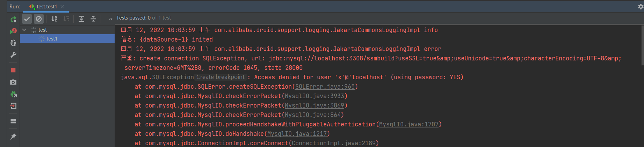
Task: Open ConnectionImpl.java:2189 link
Action: [334, 143]
